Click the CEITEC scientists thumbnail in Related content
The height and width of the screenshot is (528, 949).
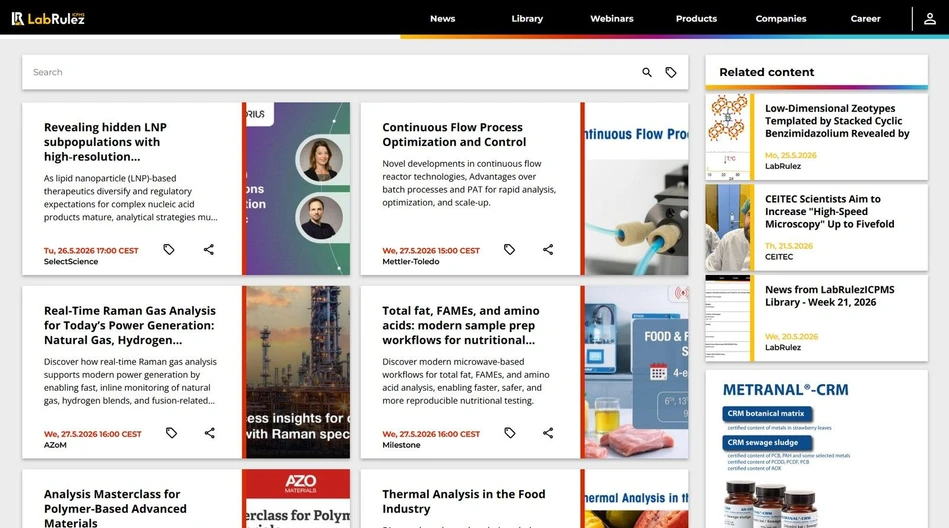727,228
